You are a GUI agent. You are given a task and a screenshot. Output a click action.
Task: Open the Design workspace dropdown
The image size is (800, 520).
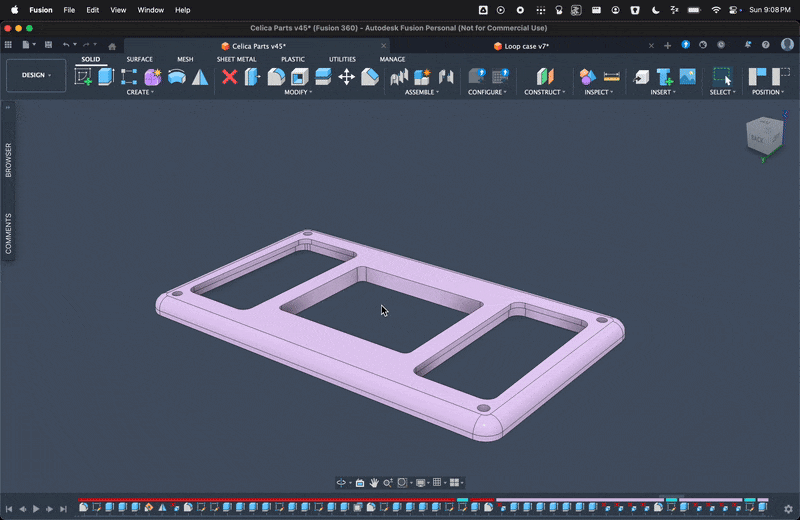36,75
